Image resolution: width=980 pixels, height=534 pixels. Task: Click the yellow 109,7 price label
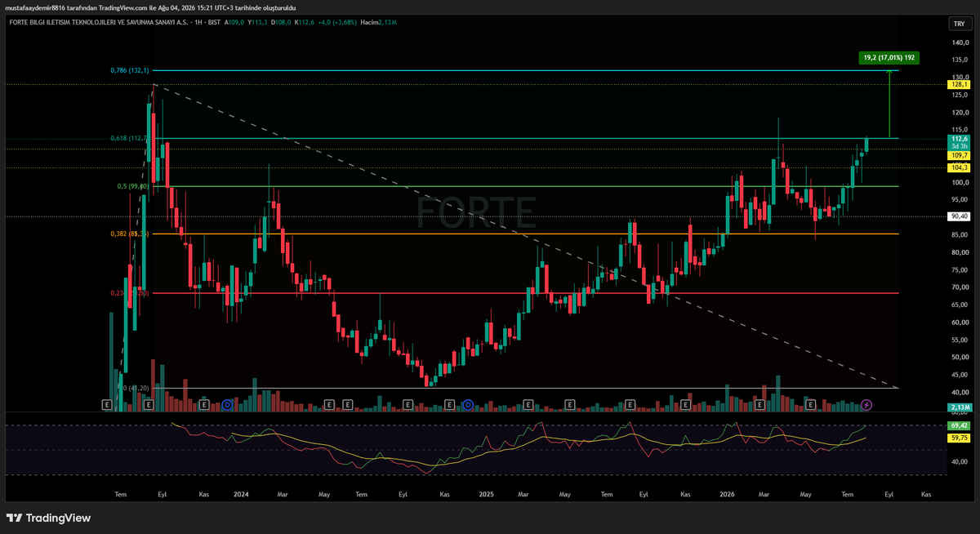(959, 155)
